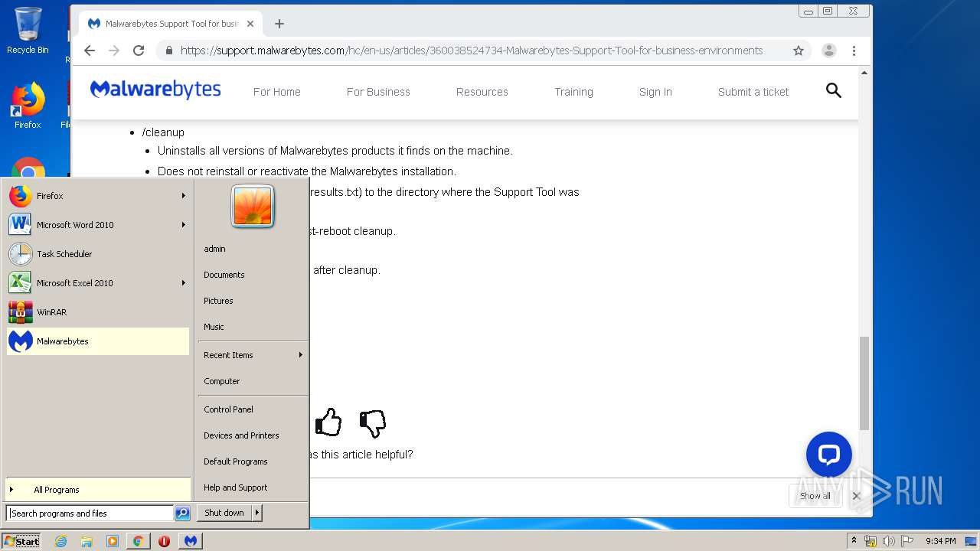Expand Microsoft Word 2010 recent files arrow
The height and width of the screenshot is (551, 980).
[x=184, y=225]
